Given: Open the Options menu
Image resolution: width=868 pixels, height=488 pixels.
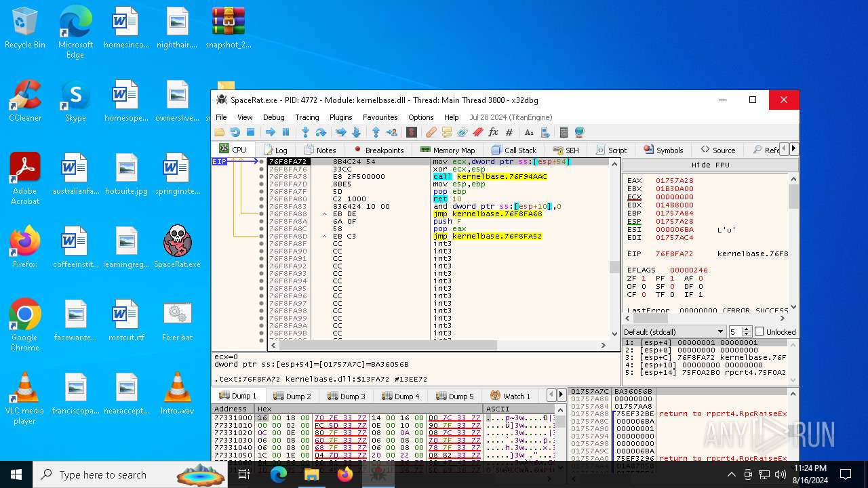Looking at the screenshot, I should pos(420,117).
